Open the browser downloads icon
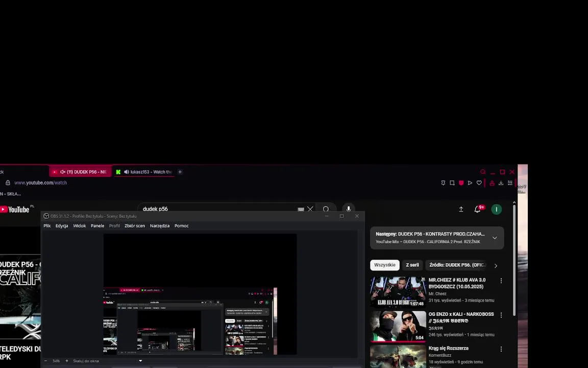This screenshot has height=368, width=588. (x=501, y=183)
